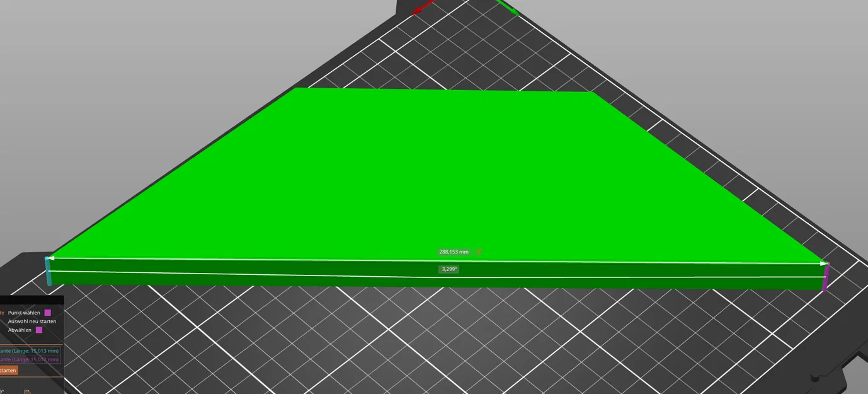Click the Abwählen label
This screenshot has height=394, width=868.
click(x=20, y=330)
